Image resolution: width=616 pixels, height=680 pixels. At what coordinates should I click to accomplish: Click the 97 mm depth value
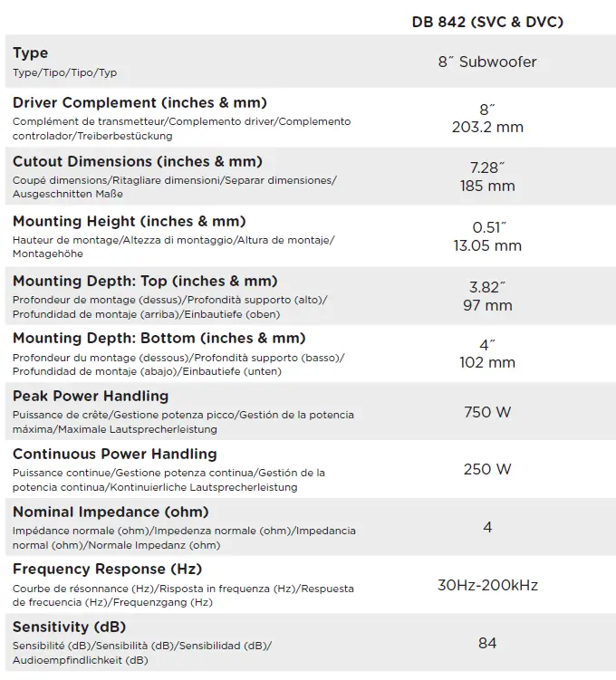point(487,305)
